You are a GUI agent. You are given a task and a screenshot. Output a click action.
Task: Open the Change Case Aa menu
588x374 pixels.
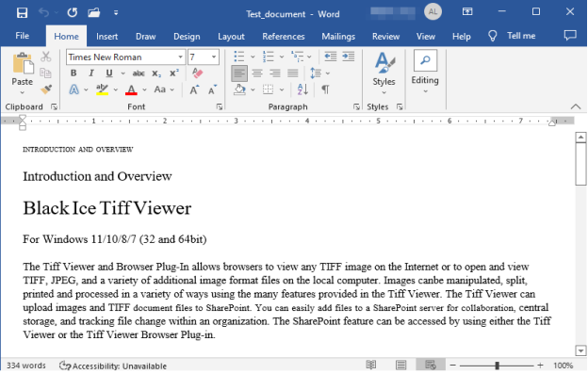click(160, 89)
